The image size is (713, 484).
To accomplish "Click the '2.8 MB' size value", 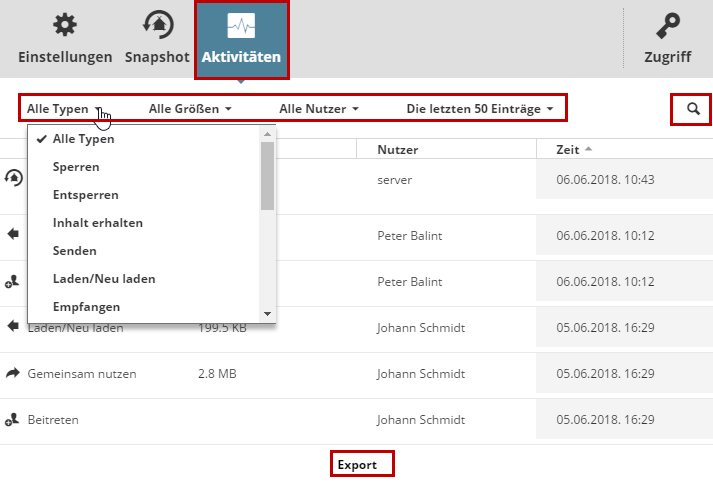I will (217, 373).
